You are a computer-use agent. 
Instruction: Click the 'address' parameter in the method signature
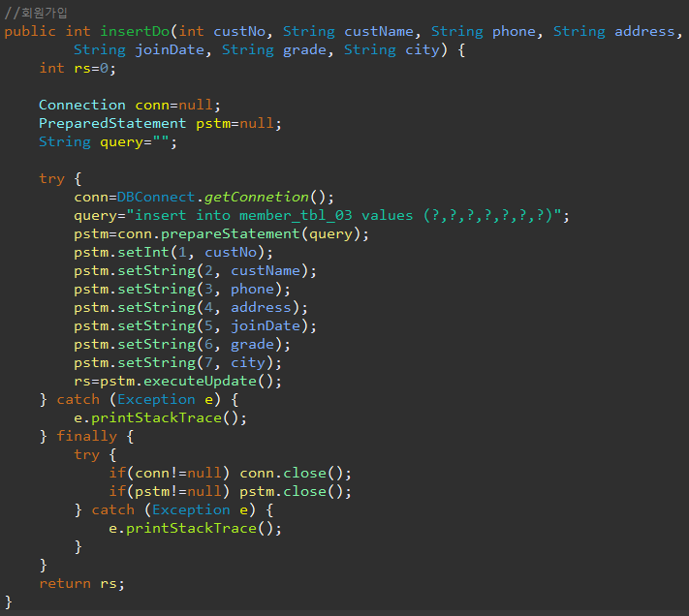(644, 31)
